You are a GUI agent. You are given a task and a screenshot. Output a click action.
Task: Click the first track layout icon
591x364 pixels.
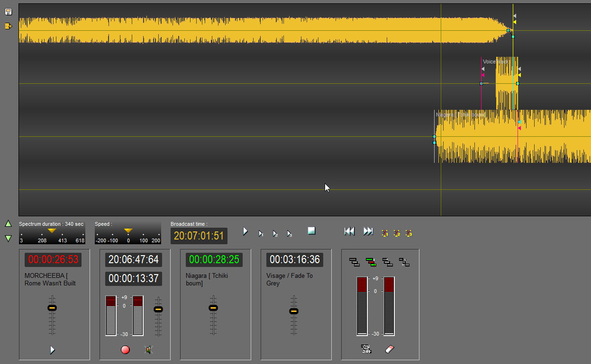click(x=354, y=262)
